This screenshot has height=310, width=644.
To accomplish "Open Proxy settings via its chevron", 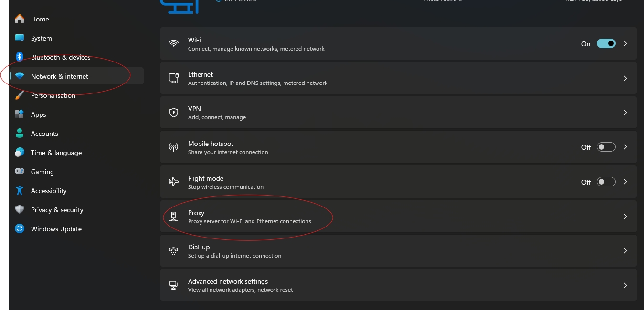I will point(625,217).
